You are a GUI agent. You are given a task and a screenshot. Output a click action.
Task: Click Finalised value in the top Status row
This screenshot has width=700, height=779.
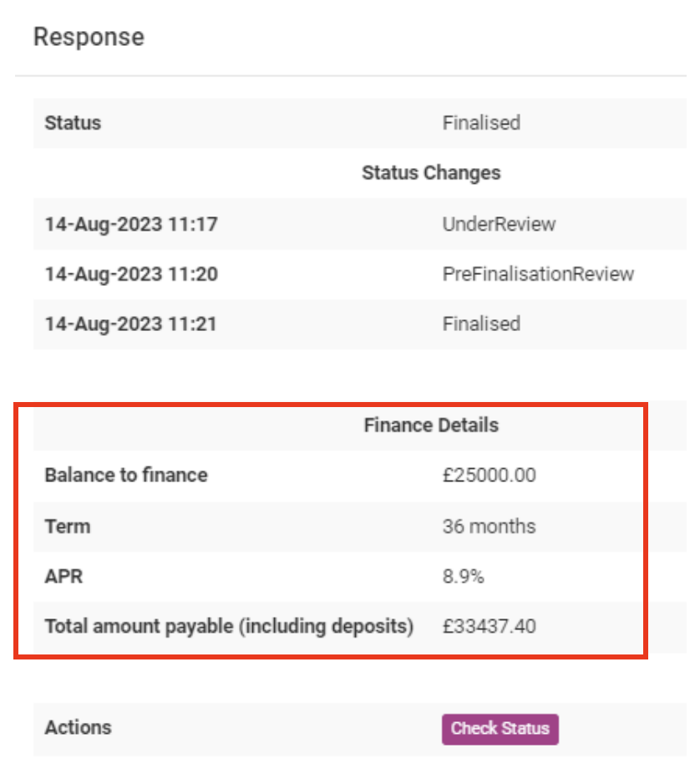click(481, 123)
